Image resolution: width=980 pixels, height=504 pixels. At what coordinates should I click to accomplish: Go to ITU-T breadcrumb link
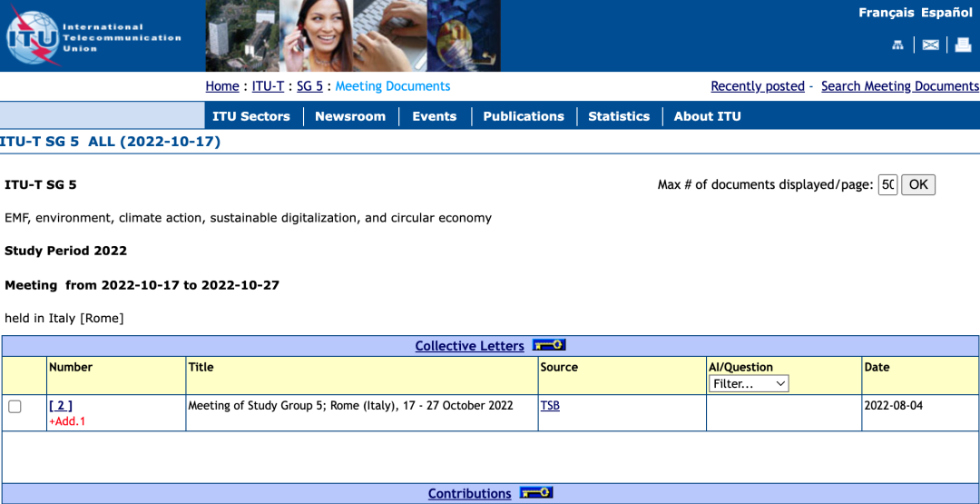[268, 86]
